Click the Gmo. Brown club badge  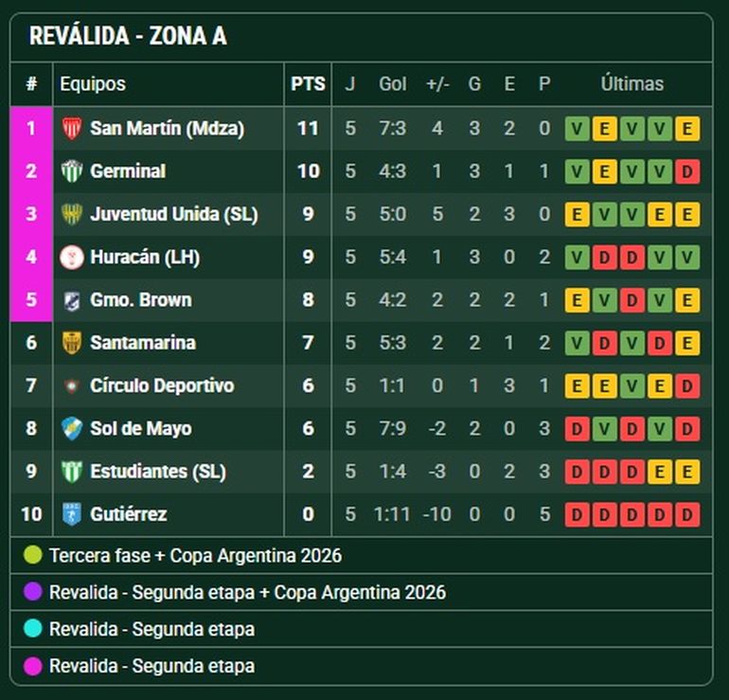[72, 300]
